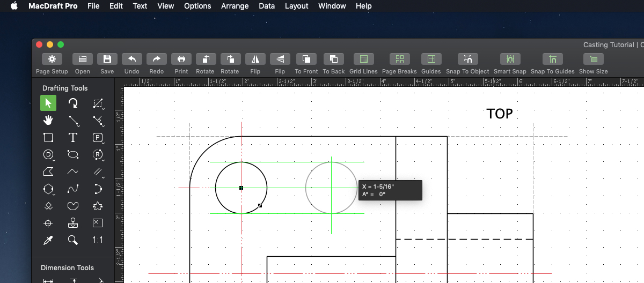Send object To Back
This screenshot has width=644, height=283.
(334, 59)
